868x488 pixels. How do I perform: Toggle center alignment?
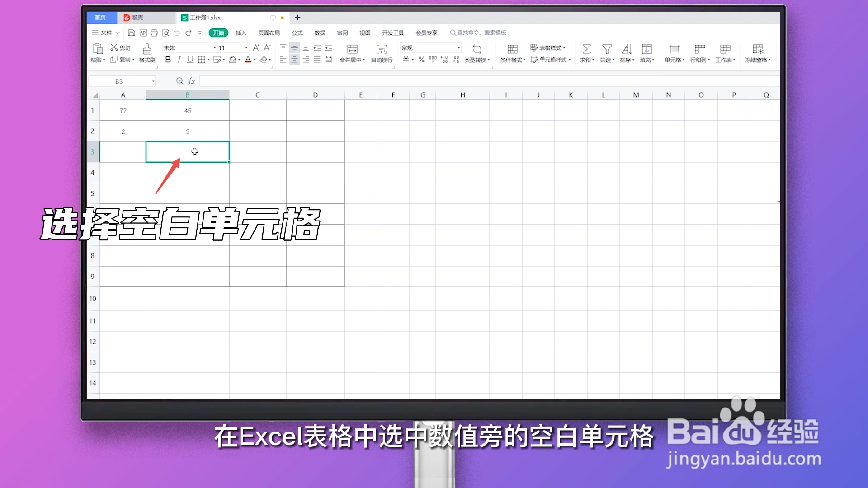click(x=294, y=59)
